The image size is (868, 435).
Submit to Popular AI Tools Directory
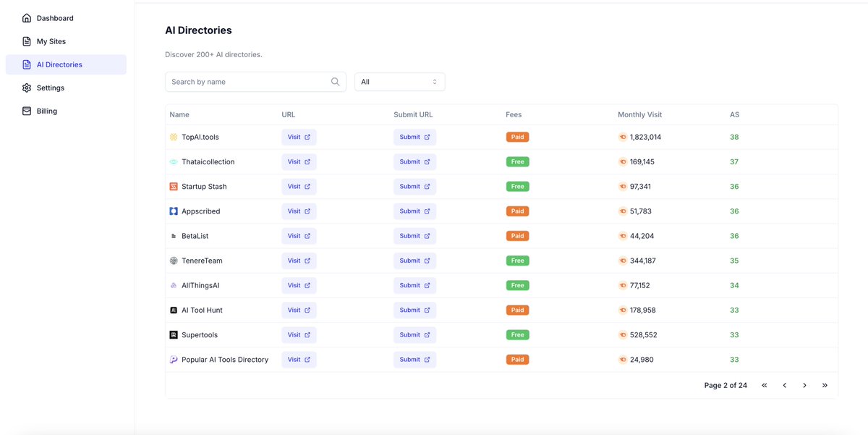click(415, 360)
